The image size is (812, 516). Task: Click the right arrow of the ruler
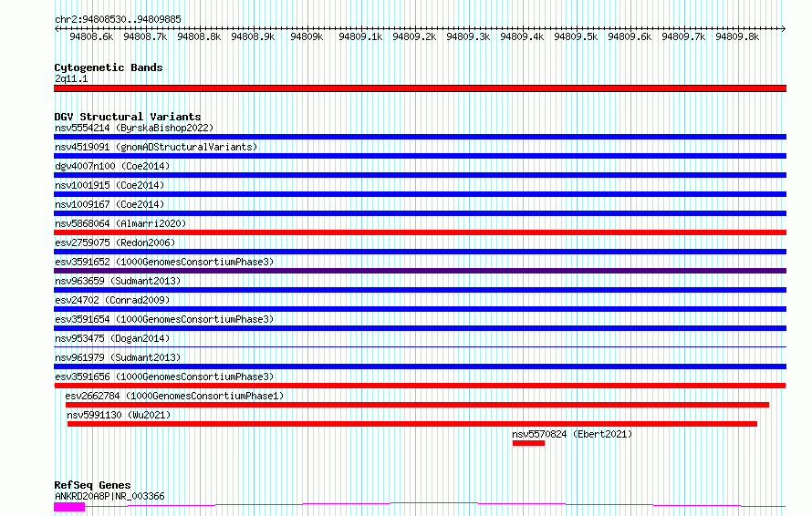[783, 28]
